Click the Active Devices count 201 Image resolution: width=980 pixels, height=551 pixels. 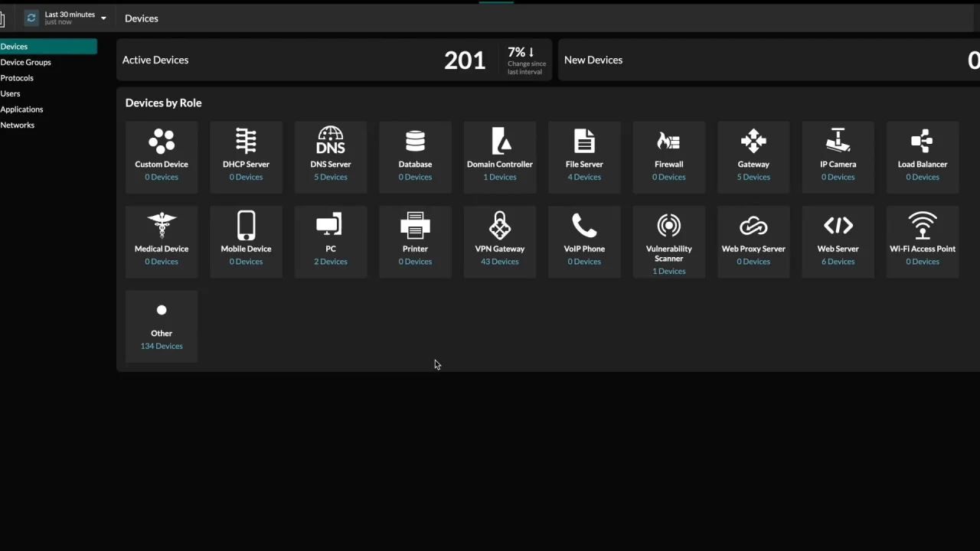(465, 60)
